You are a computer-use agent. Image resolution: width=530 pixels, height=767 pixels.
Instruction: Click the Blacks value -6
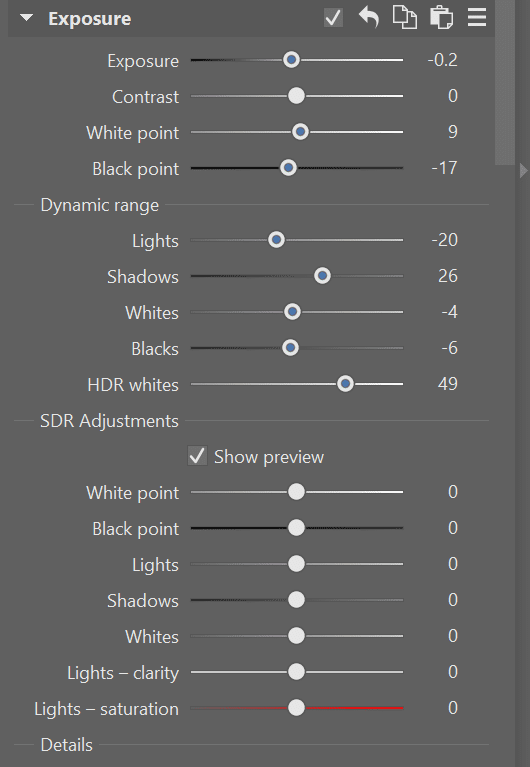[449, 348]
